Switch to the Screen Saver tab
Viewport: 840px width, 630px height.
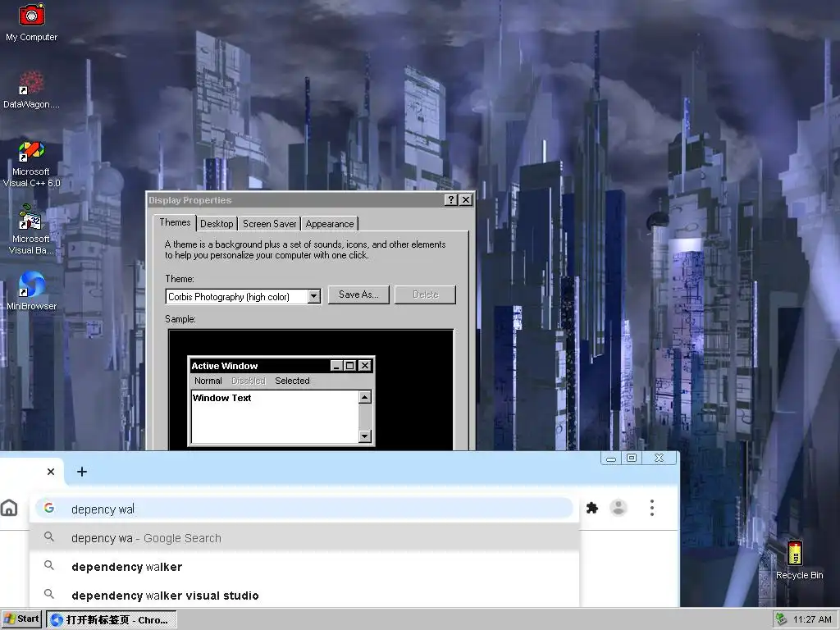click(x=269, y=224)
